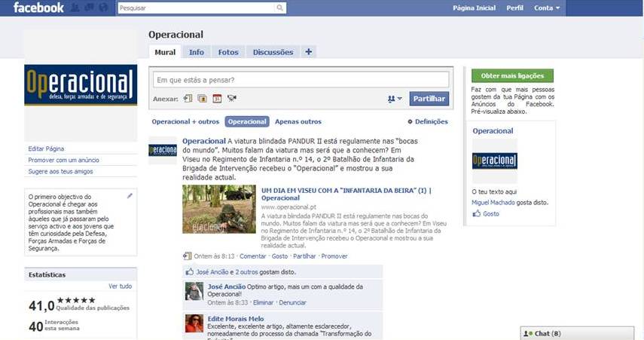
Task: Click Eliminar on José Ancião comment
Action: click(264, 302)
